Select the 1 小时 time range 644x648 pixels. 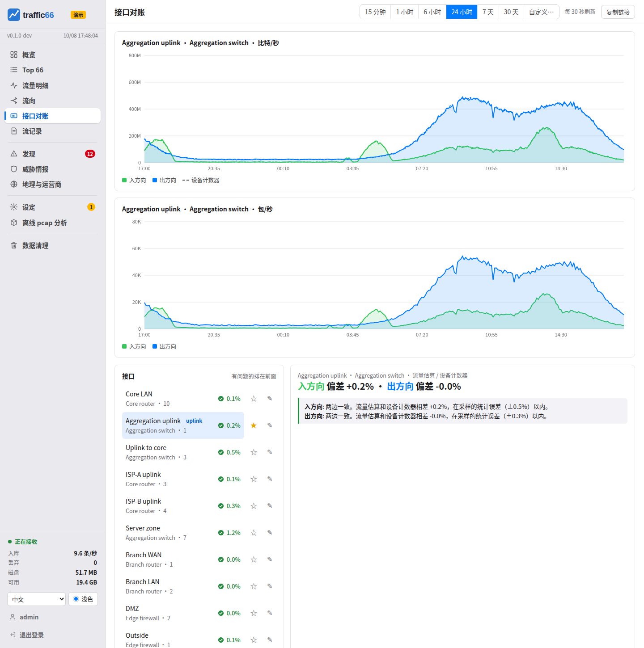tap(405, 12)
